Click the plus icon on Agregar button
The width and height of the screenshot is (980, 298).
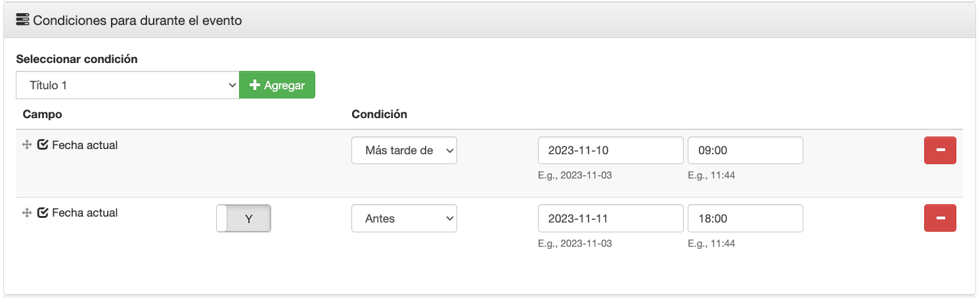(256, 85)
